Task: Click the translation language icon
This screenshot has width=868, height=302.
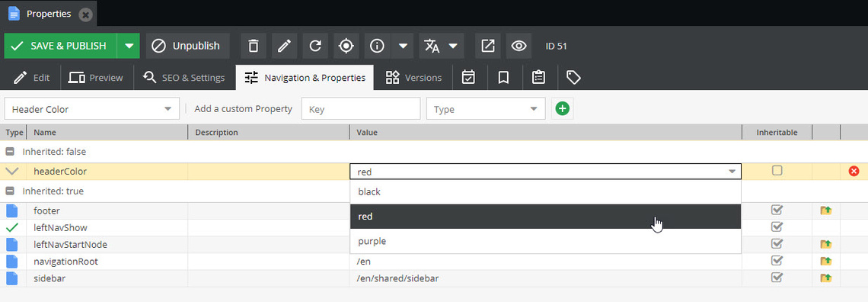Action: [432, 46]
